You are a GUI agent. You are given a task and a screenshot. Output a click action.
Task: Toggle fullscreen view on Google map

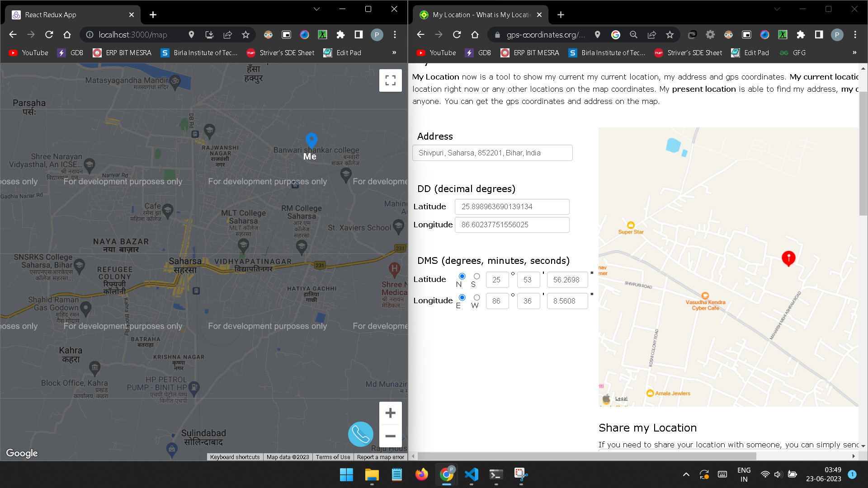pos(390,80)
